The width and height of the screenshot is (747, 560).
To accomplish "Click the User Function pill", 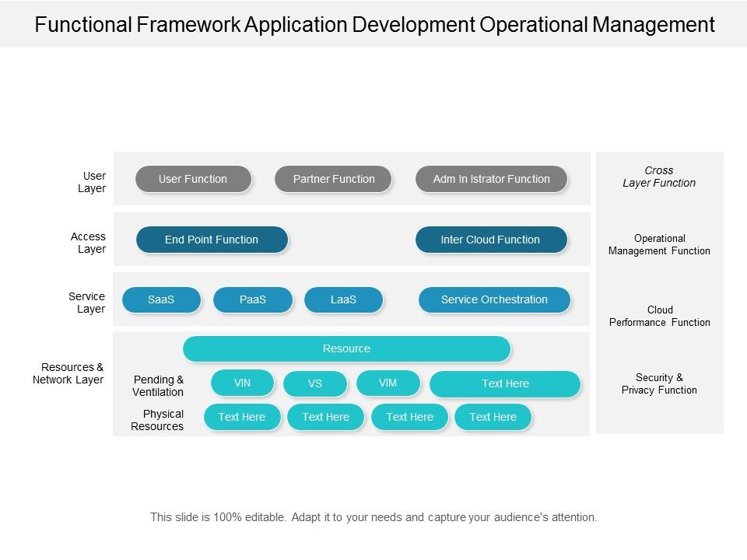I will (x=193, y=179).
